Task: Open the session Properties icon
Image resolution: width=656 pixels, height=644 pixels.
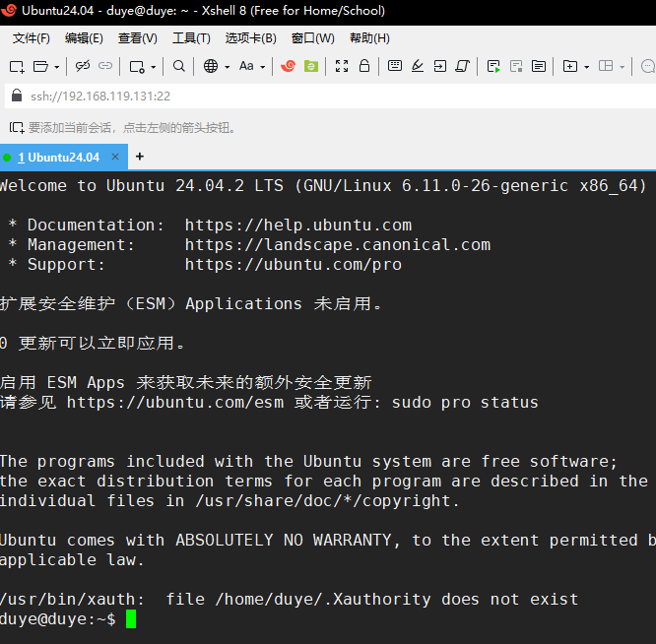Action: coord(137,67)
